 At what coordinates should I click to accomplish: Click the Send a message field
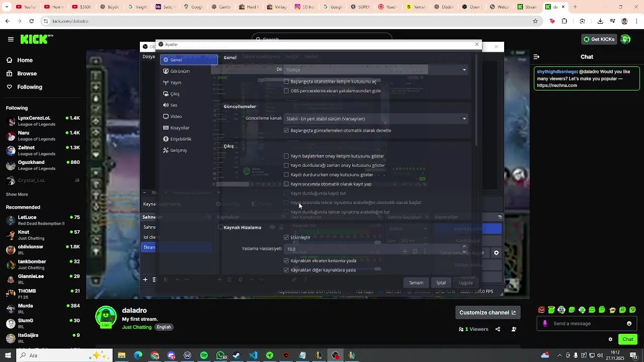(x=586, y=323)
